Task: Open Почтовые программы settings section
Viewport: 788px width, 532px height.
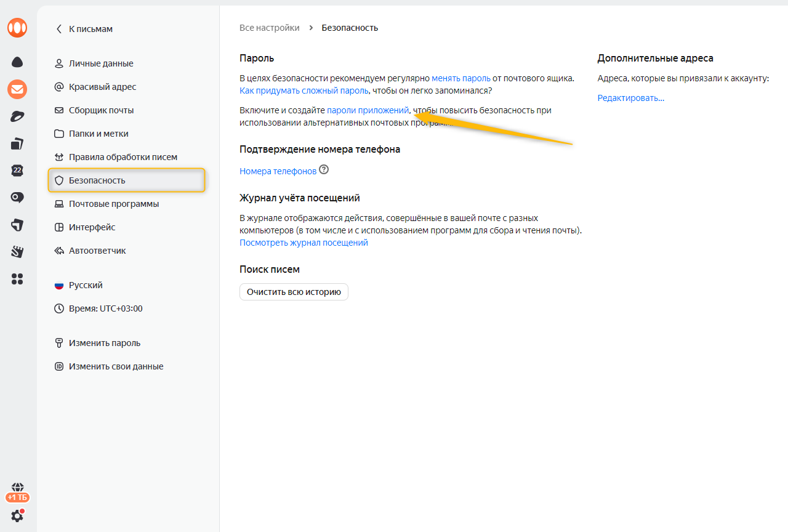Action: [x=114, y=204]
